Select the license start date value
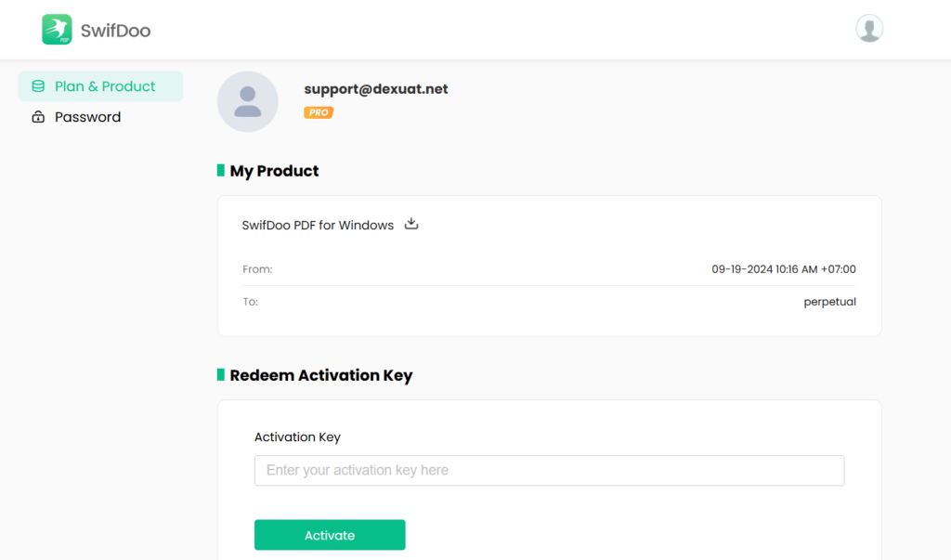 point(783,269)
